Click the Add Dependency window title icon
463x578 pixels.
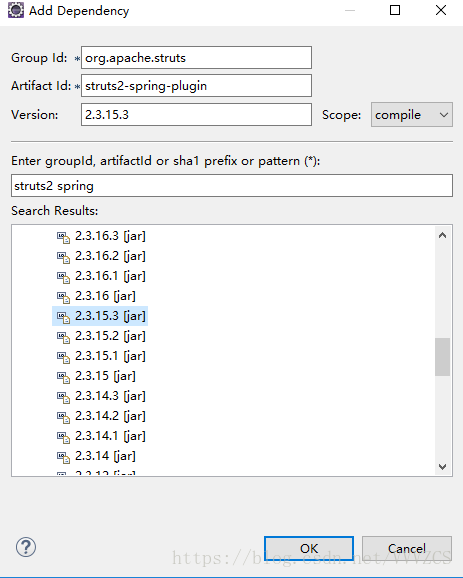point(15,10)
